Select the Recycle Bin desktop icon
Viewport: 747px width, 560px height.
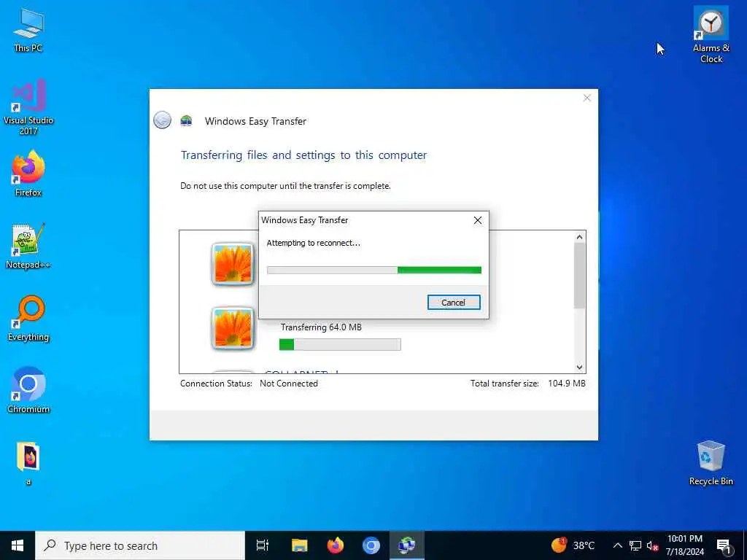(x=711, y=463)
